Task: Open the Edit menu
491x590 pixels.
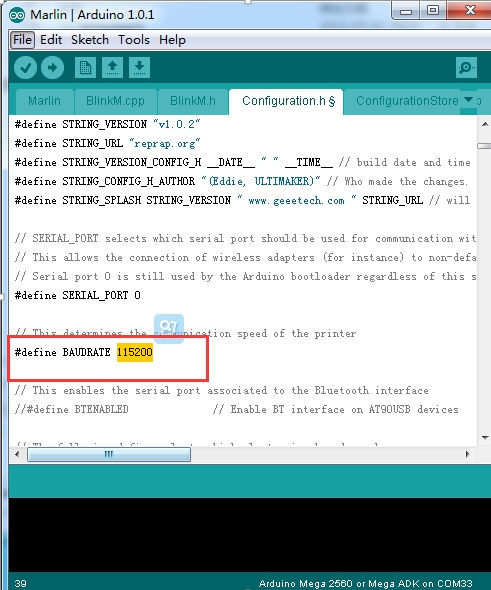Action: pos(51,40)
